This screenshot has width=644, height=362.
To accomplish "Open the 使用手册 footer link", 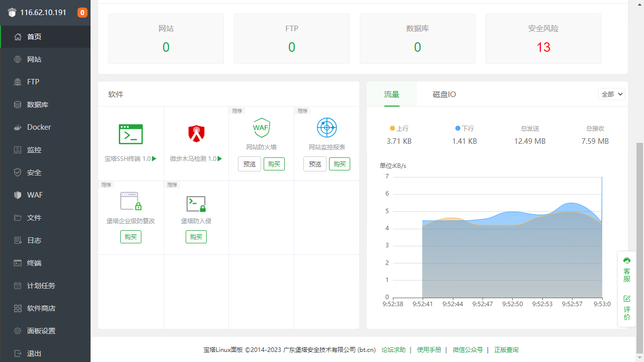I will (x=429, y=350).
